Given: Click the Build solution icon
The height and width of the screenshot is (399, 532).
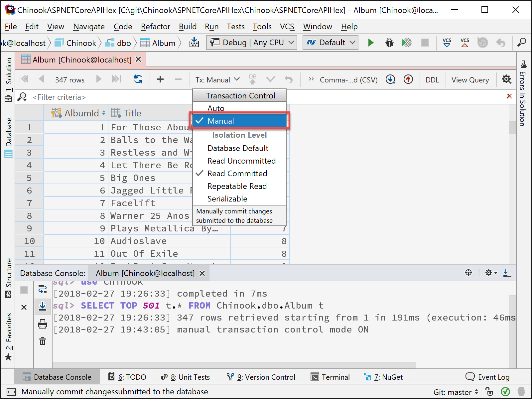Looking at the screenshot, I should coord(194,43).
